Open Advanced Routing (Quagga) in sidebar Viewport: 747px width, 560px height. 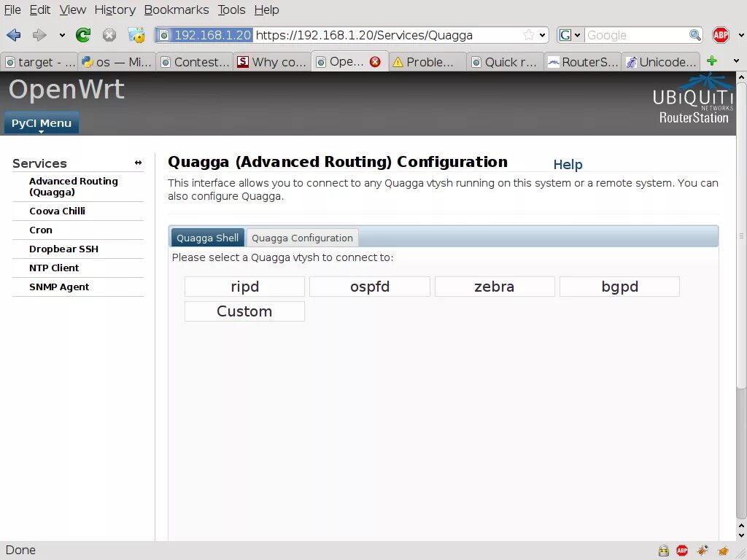tap(74, 187)
